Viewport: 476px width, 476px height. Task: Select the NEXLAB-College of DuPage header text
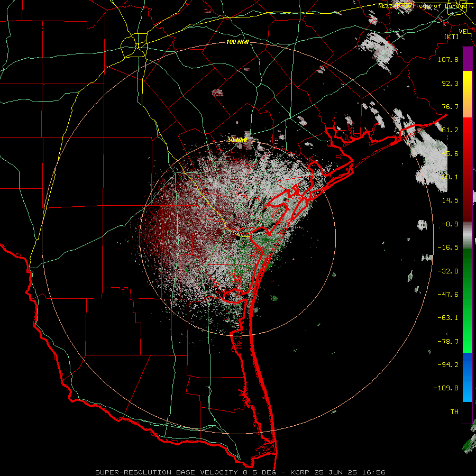pos(424,6)
